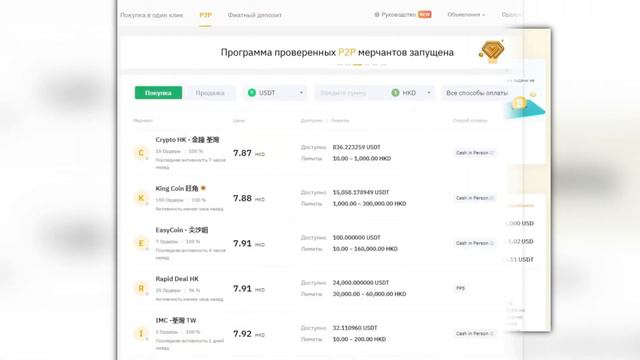Viewport: 640px width, 360px height.
Task: Click the golden diamond badge icon in banner
Action: pyautogui.click(x=492, y=51)
